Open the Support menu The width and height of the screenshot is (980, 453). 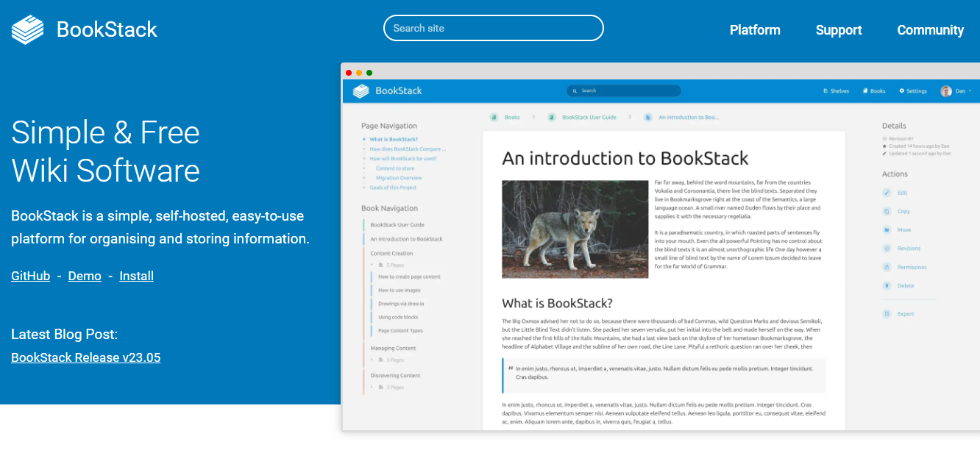pos(838,30)
